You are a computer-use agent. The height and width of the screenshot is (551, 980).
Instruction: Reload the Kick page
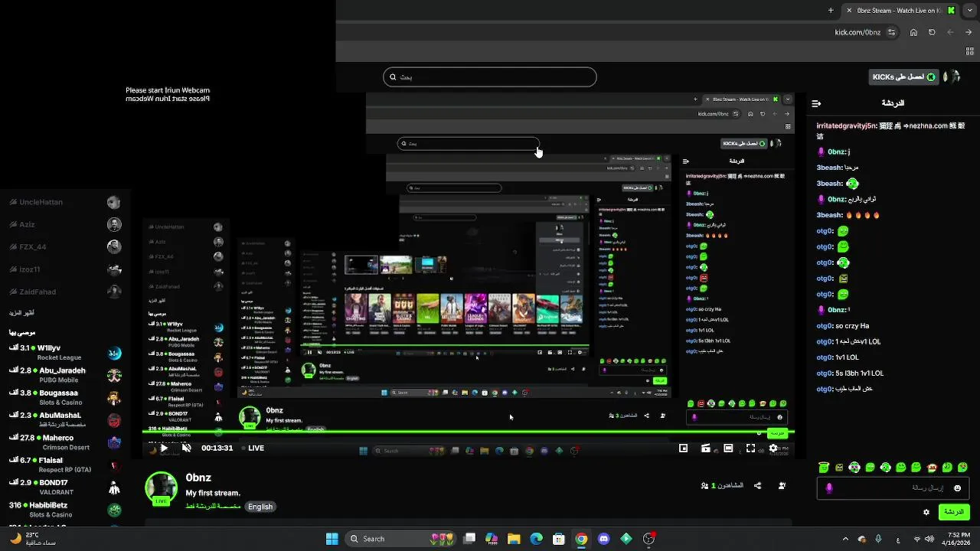point(932,32)
